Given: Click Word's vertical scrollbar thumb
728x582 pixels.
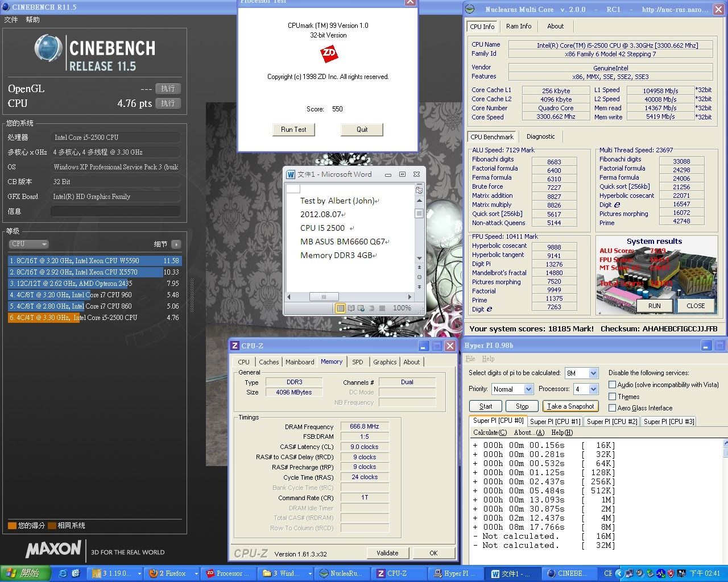Looking at the screenshot, I should click(x=419, y=214).
